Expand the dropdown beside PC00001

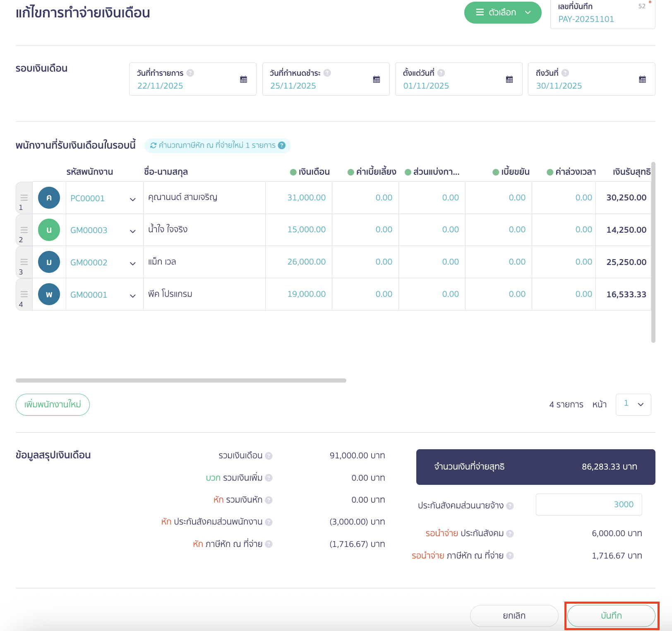133,199
